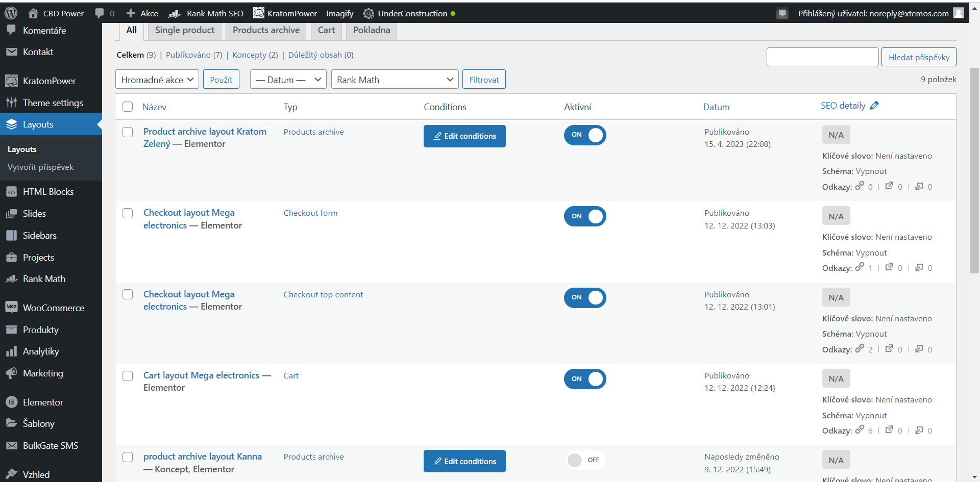Viewport: 980px width, 482px height.
Task: Click the UnderConstruction gear icon
Action: [369, 13]
